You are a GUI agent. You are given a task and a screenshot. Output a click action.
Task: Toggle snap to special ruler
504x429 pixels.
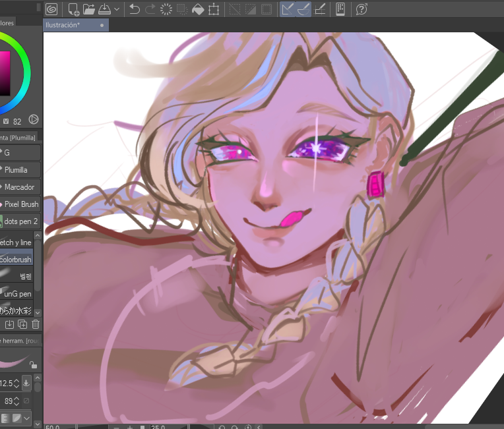click(x=303, y=9)
